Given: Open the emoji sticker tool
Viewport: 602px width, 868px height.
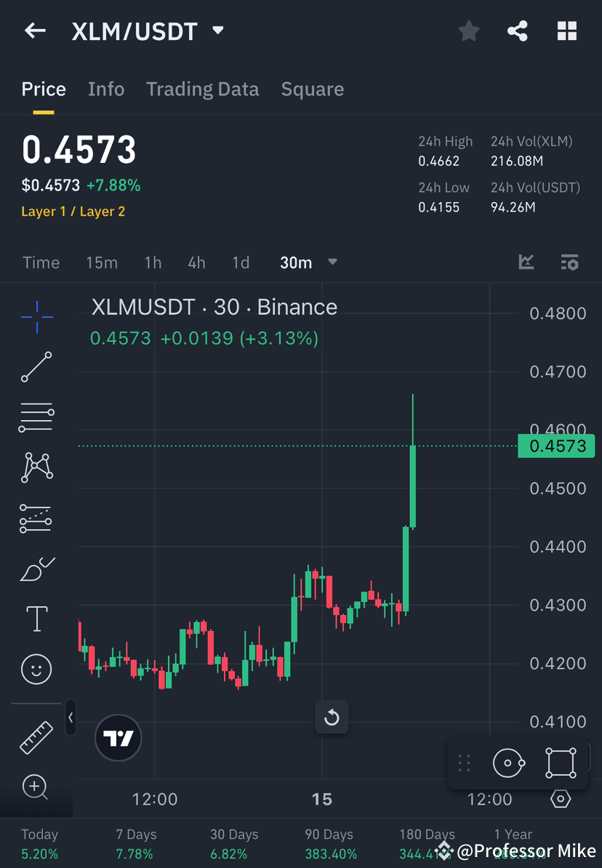Looking at the screenshot, I should tap(36, 669).
